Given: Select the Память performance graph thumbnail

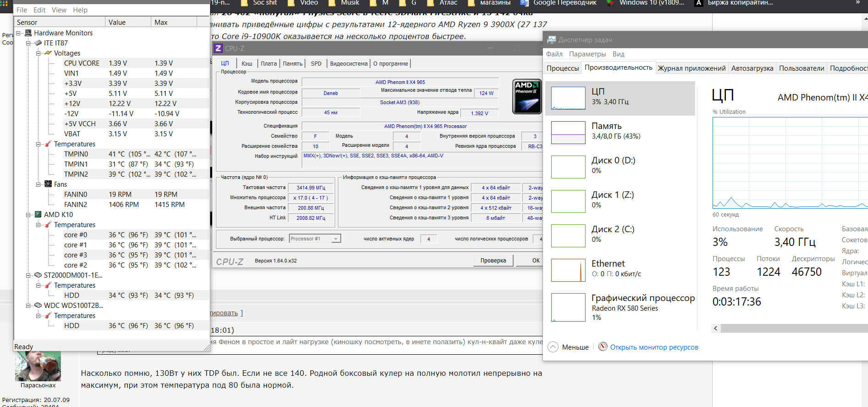Looking at the screenshot, I should [x=568, y=133].
